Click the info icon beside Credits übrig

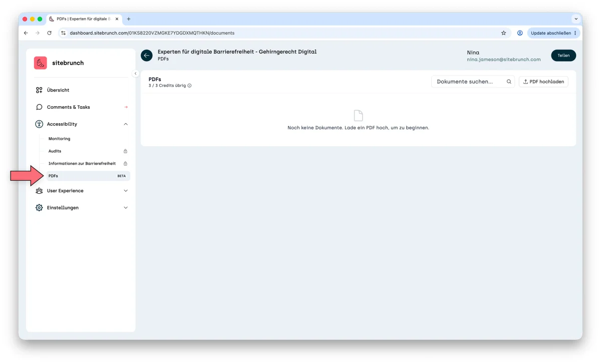189,86
